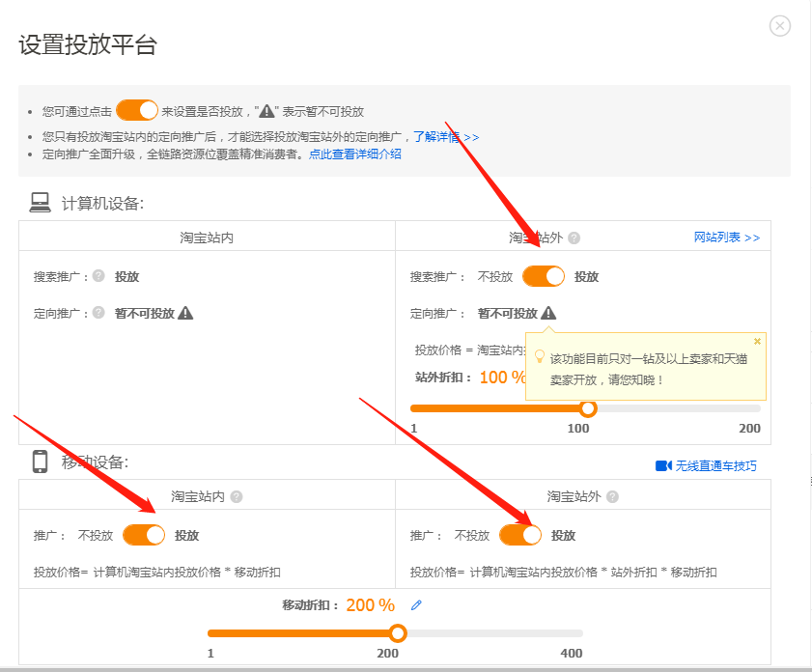Toggle mobile 淘宝站内 推广 switch
This screenshot has height=672, width=812.
[144, 535]
